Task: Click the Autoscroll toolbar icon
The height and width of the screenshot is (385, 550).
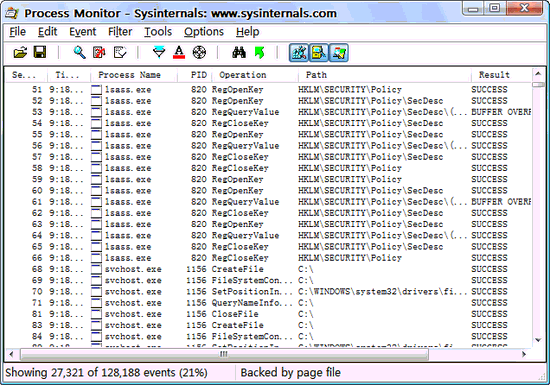Action: point(99,53)
